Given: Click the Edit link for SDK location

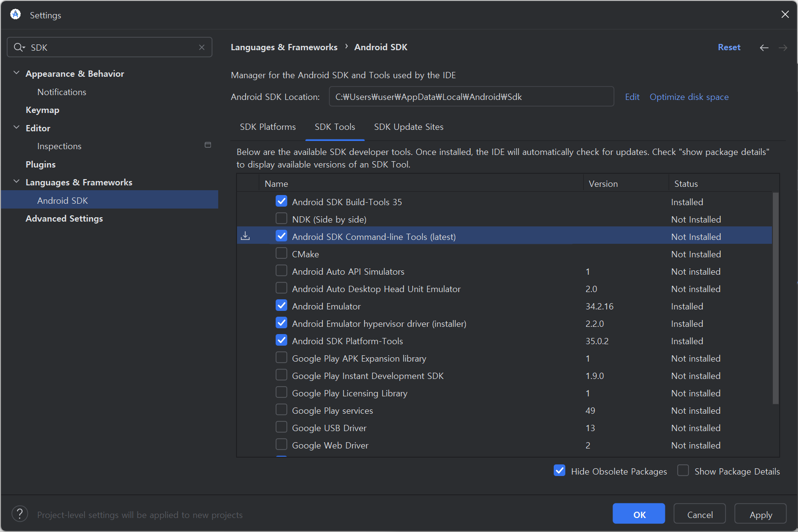Looking at the screenshot, I should click(632, 97).
